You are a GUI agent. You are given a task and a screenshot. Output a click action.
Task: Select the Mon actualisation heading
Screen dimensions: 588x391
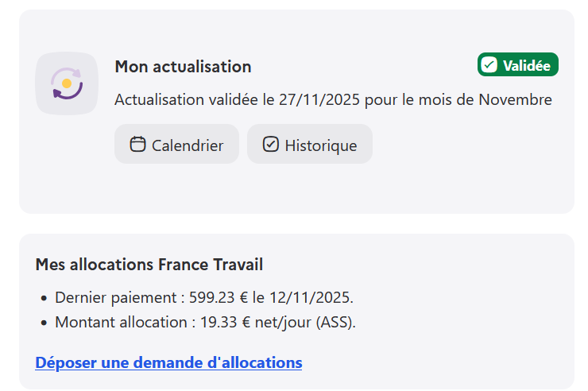tap(183, 67)
